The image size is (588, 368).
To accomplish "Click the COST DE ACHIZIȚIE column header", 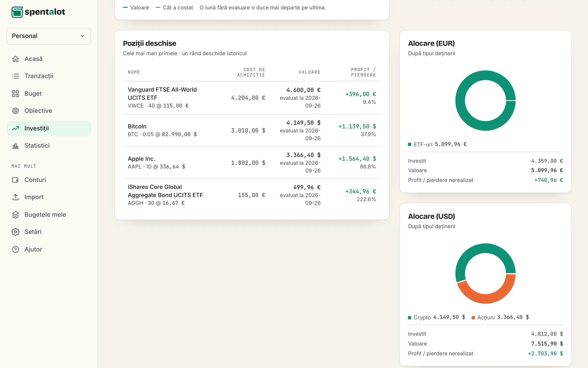I will 251,72.
